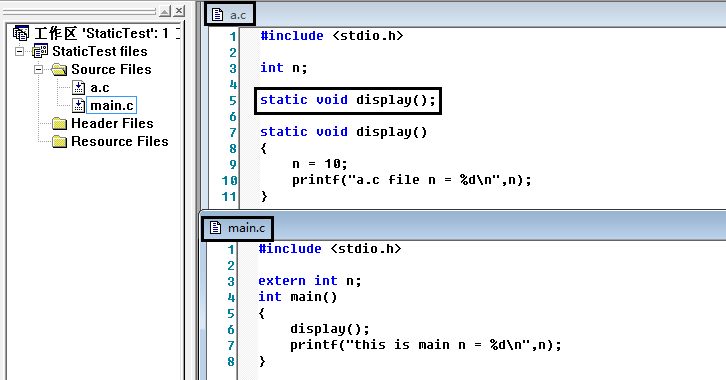Screen dimensions: 726x380
Task: Click 'extern int n;' in main.c
Action: [310, 281]
